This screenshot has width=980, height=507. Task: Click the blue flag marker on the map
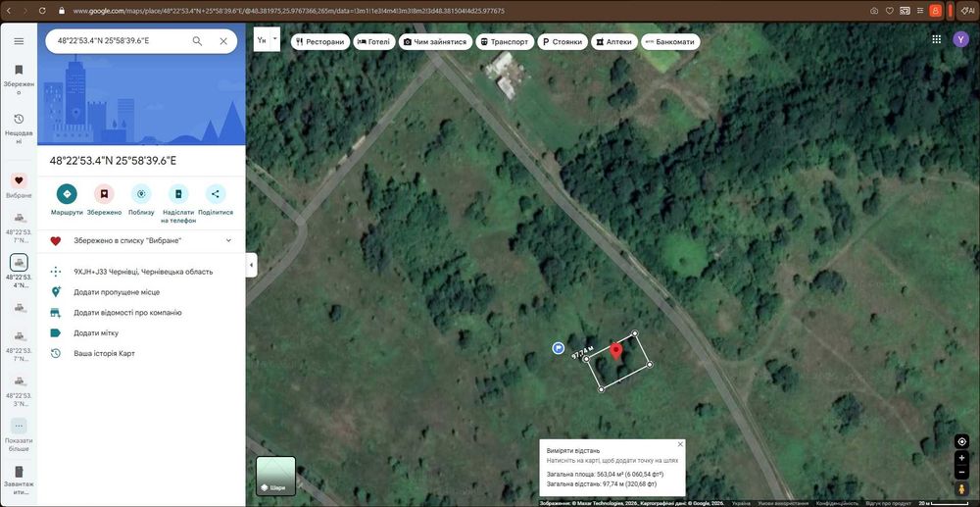click(559, 348)
